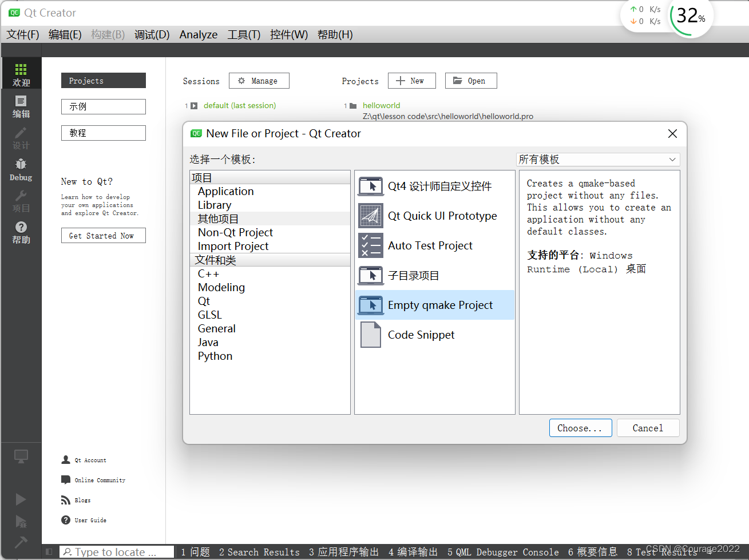
Task: Open the Blogs link
Action: coord(82,500)
